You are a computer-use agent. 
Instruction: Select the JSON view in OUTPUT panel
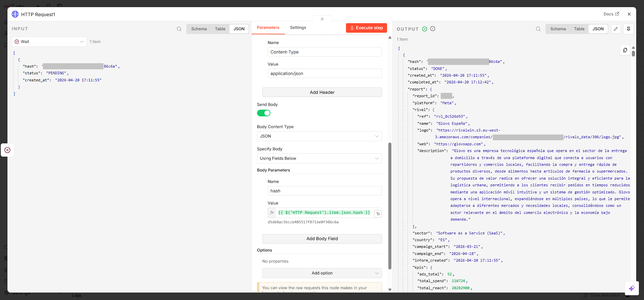click(x=598, y=29)
